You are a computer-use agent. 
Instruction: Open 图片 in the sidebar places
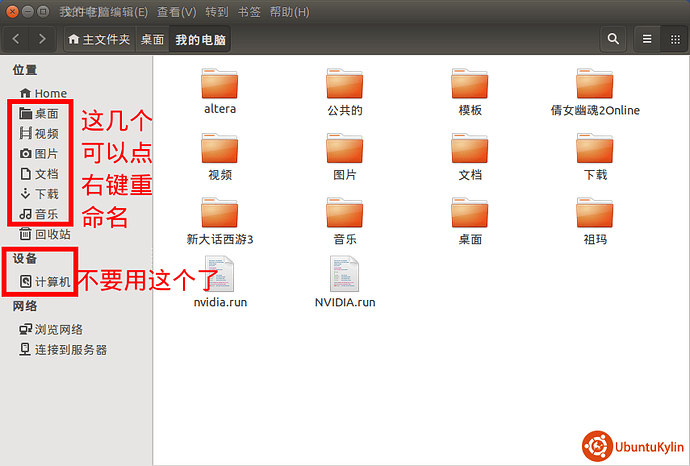pos(39,154)
